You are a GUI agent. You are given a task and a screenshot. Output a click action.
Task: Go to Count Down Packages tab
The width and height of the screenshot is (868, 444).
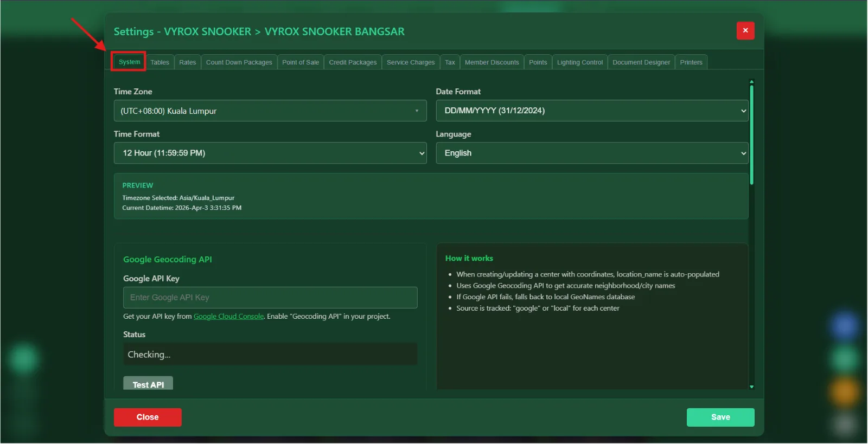pyautogui.click(x=239, y=62)
